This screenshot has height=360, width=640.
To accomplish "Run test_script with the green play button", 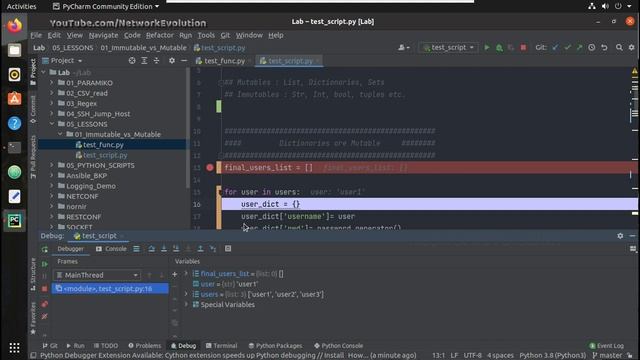I will pos(487,48).
